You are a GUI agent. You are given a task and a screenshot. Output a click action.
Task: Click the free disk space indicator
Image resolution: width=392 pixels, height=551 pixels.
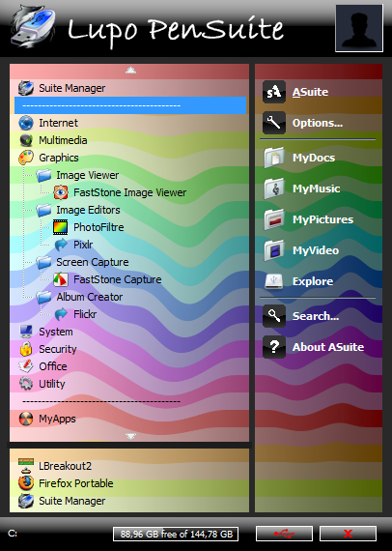(x=176, y=535)
